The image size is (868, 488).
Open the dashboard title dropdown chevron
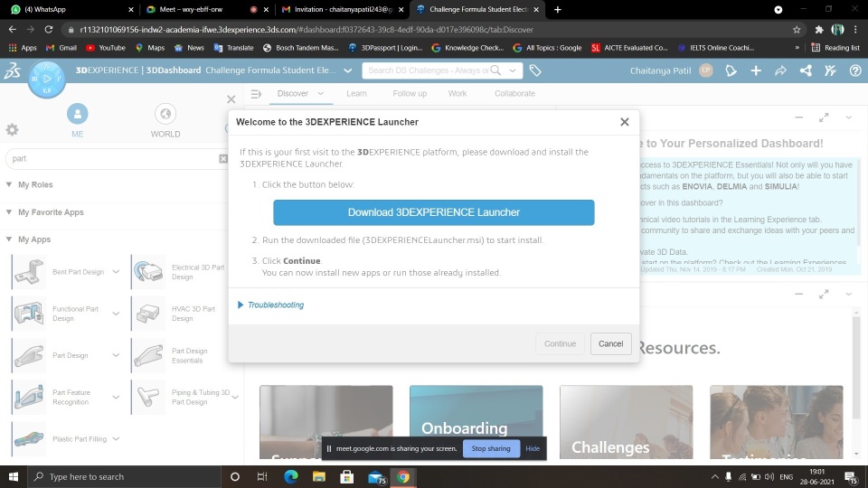click(x=347, y=70)
